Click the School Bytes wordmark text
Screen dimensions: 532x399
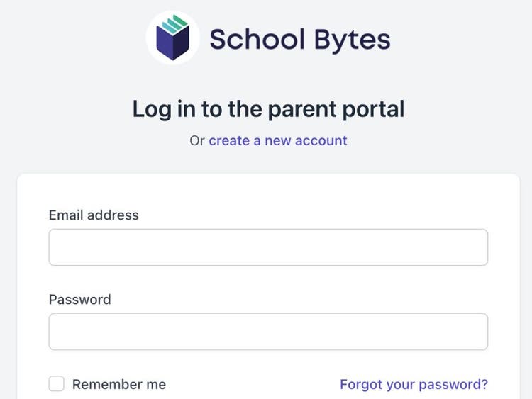[x=299, y=40]
